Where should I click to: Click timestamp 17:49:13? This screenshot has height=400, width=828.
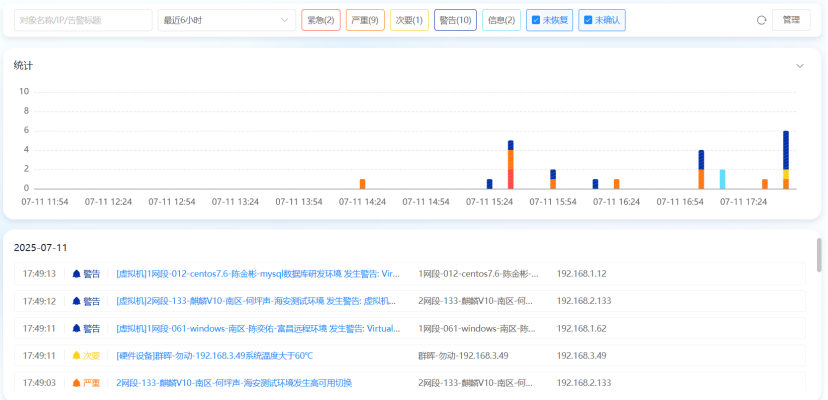[x=39, y=274]
